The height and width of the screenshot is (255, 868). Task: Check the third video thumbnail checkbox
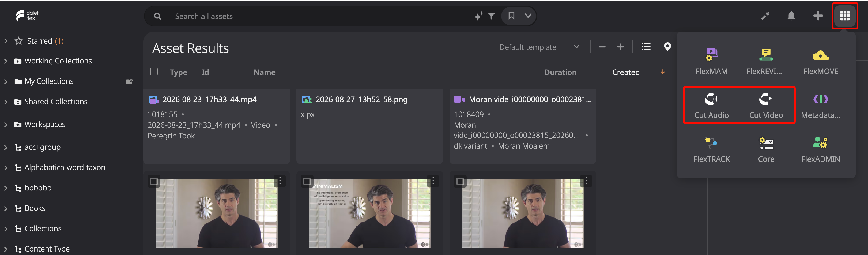coord(460,181)
